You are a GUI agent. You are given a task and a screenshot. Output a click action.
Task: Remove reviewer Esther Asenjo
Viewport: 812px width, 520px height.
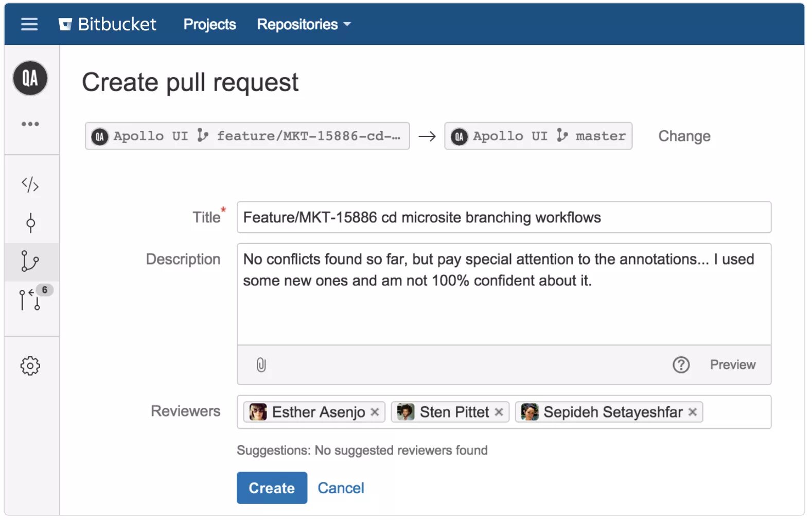click(375, 412)
